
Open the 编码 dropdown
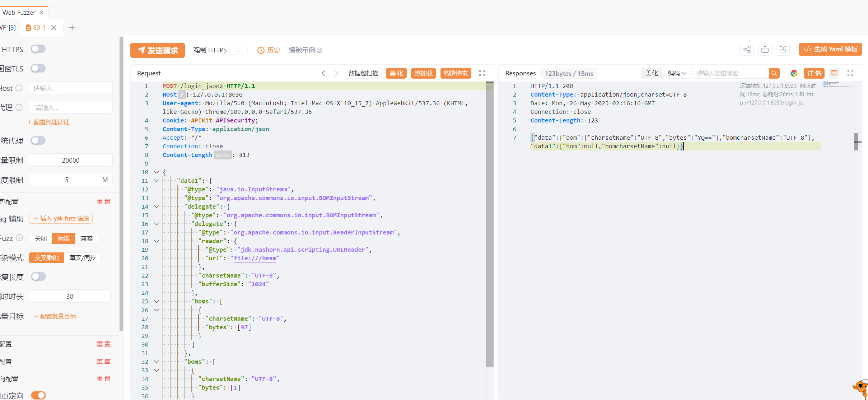tap(677, 73)
